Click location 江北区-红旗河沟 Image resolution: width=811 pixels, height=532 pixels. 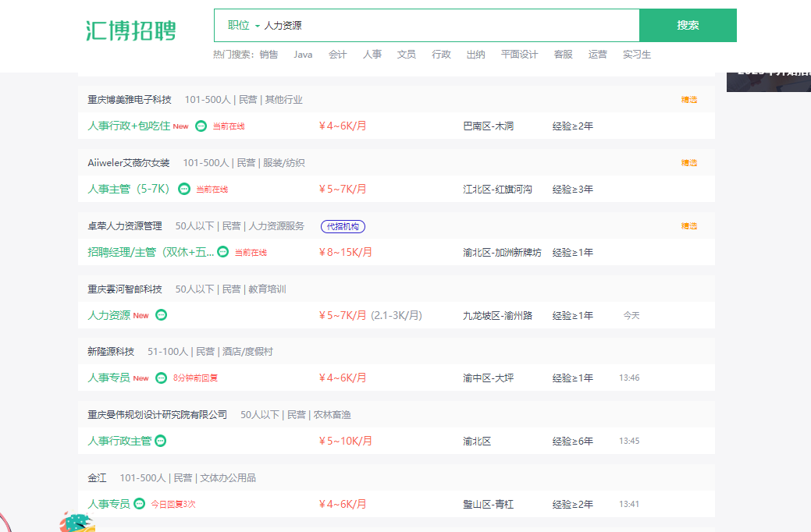tap(497, 190)
